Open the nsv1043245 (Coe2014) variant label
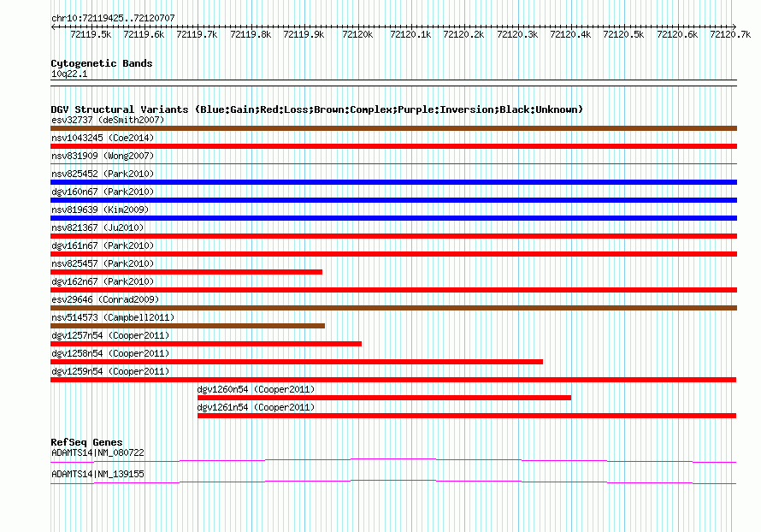The height and width of the screenshot is (532, 761). (x=103, y=138)
